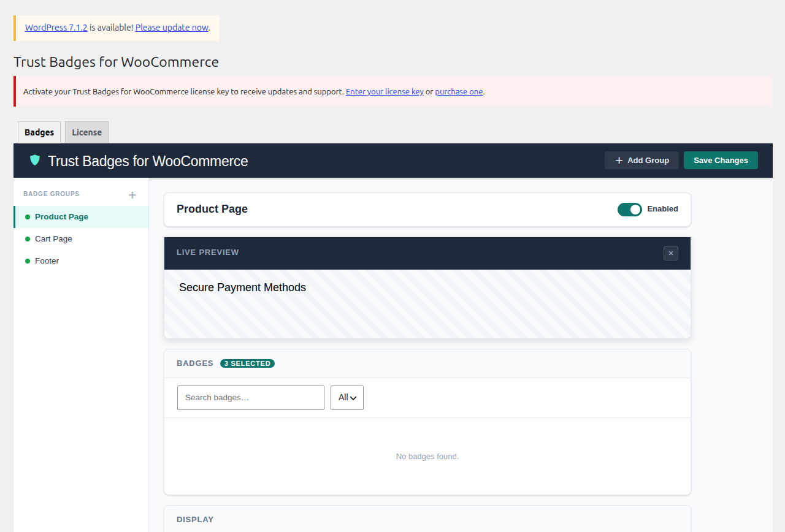Click the 3 Selected badge count
Screen dimensions: 785x532
coord(247,363)
